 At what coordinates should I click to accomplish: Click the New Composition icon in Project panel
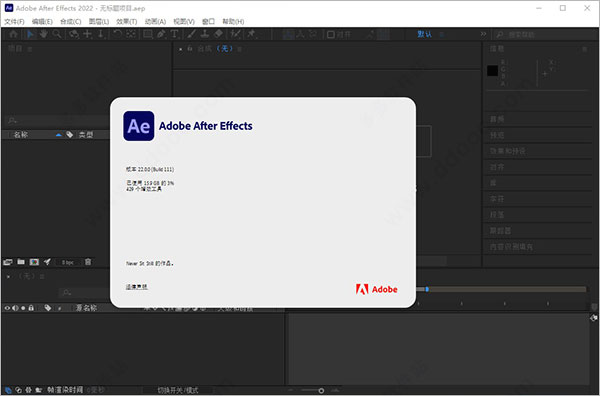(x=34, y=262)
